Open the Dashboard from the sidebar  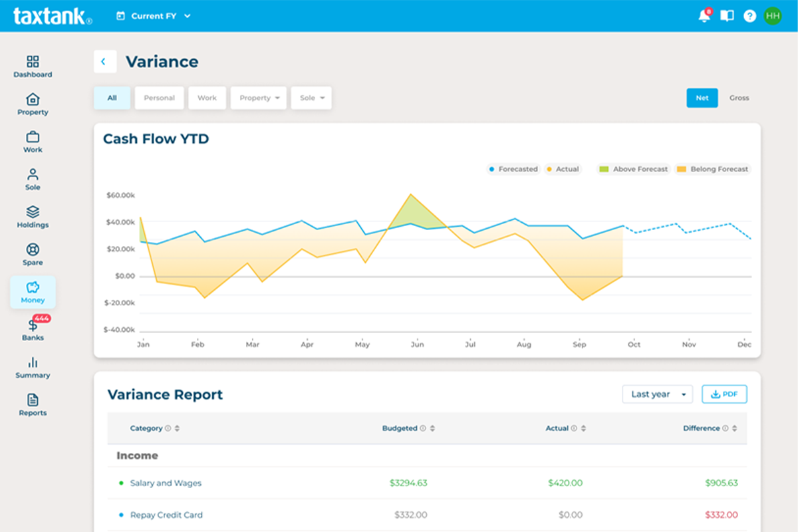coord(32,65)
